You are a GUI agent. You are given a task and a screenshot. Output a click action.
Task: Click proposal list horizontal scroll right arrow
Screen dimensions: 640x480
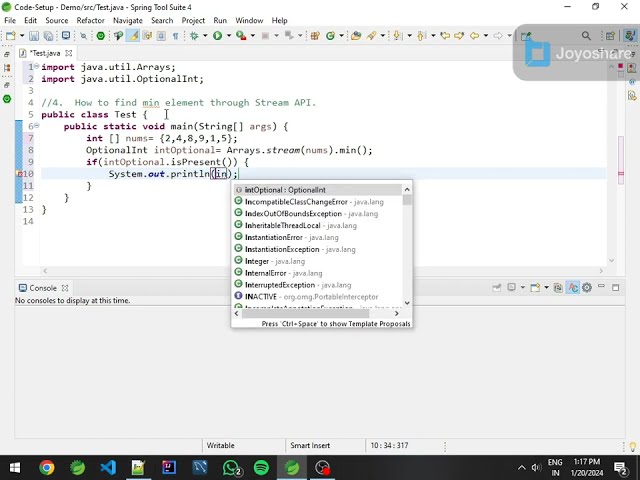click(396, 313)
